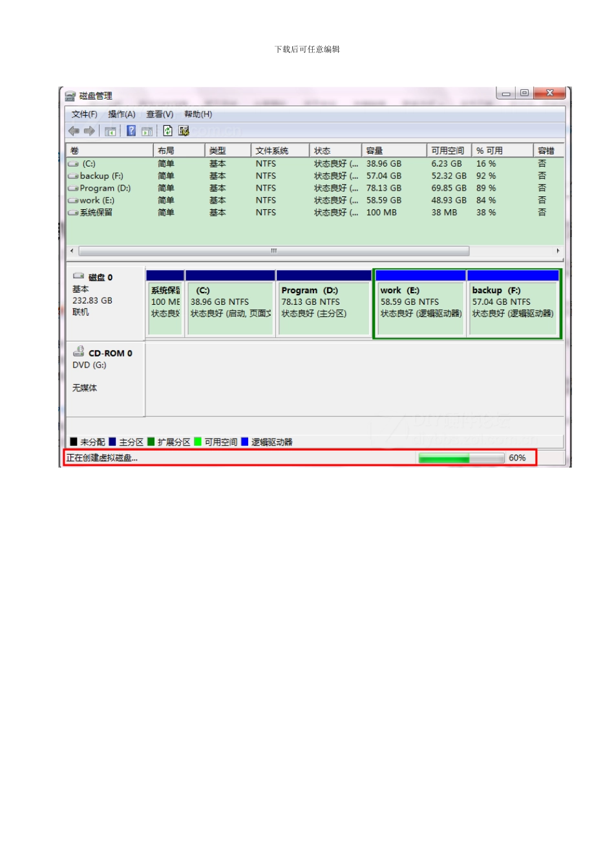Click the 38 MB free space cell

tap(444, 212)
